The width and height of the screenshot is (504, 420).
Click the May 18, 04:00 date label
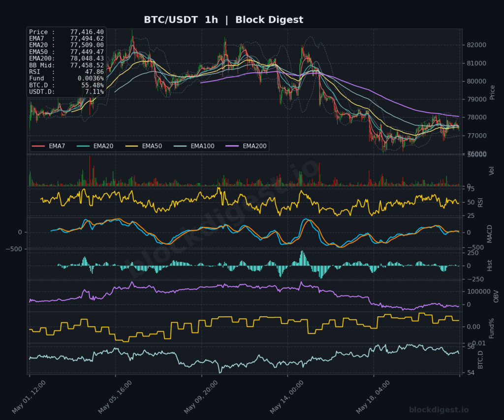click(x=373, y=397)
